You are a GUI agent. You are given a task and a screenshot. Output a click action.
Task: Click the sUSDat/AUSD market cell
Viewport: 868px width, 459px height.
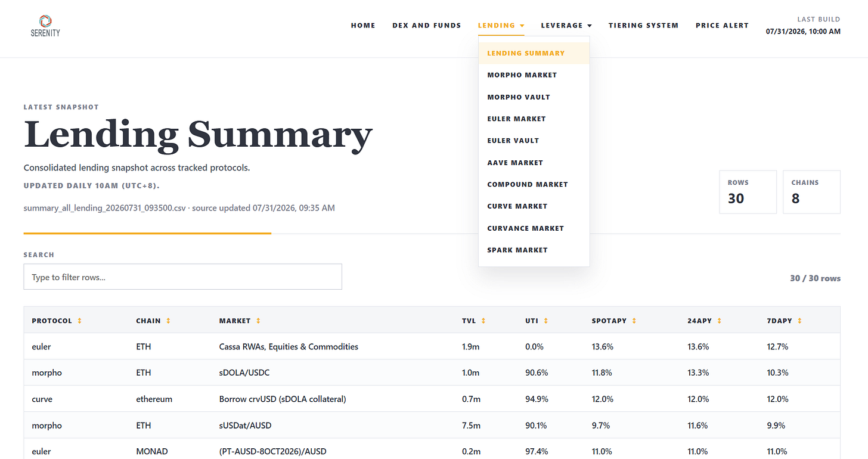coord(245,425)
